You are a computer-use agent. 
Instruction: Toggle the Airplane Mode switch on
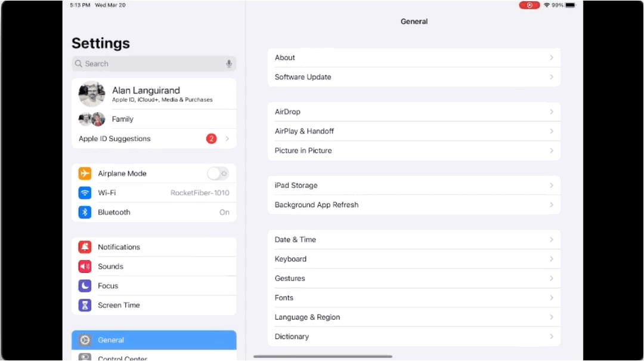pyautogui.click(x=218, y=173)
